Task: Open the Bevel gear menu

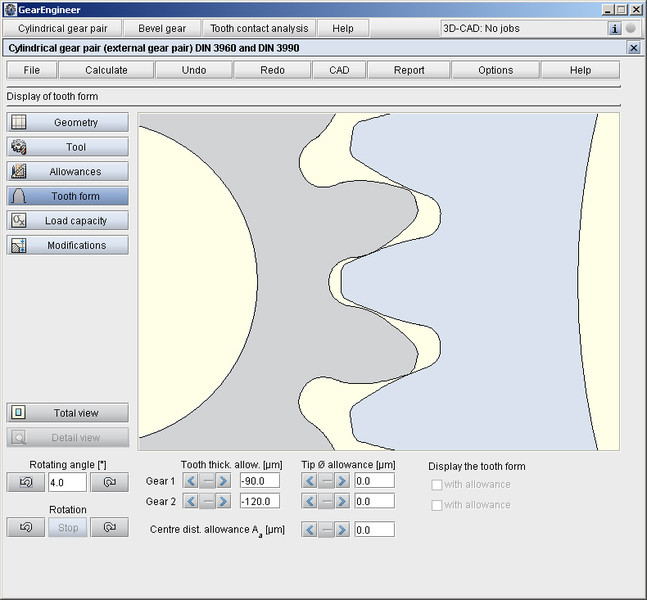Action: (162, 29)
